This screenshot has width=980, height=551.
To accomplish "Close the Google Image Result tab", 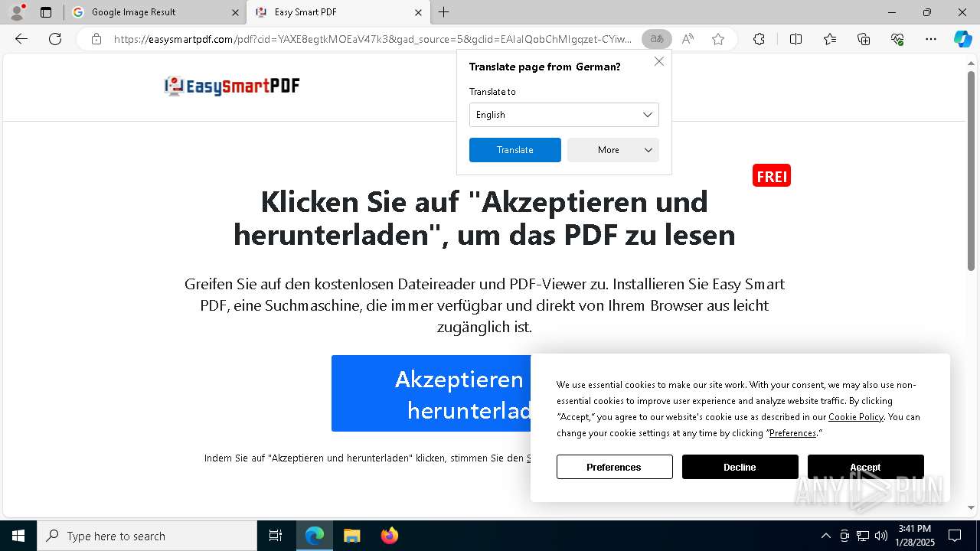I will [235, 12].
